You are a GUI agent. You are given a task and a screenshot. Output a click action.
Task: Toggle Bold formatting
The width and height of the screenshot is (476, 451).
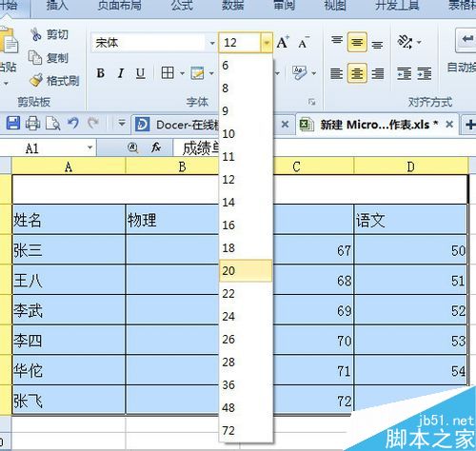(101, 73)
